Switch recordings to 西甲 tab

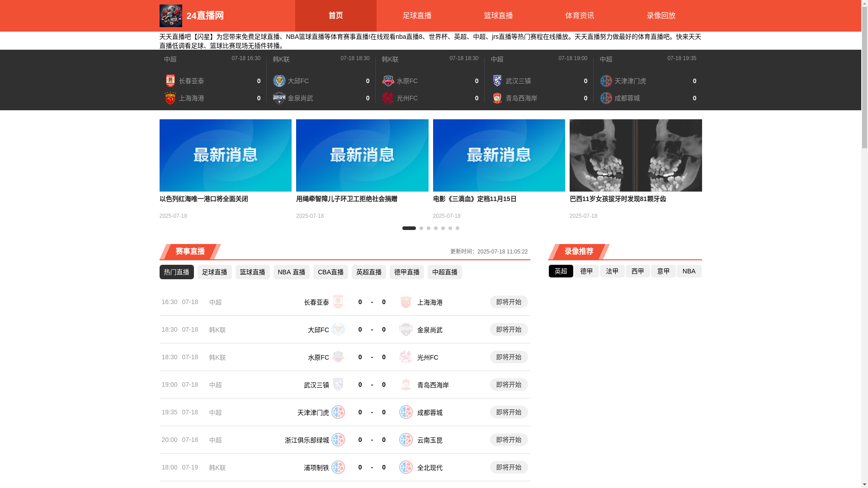coord(638,271)
